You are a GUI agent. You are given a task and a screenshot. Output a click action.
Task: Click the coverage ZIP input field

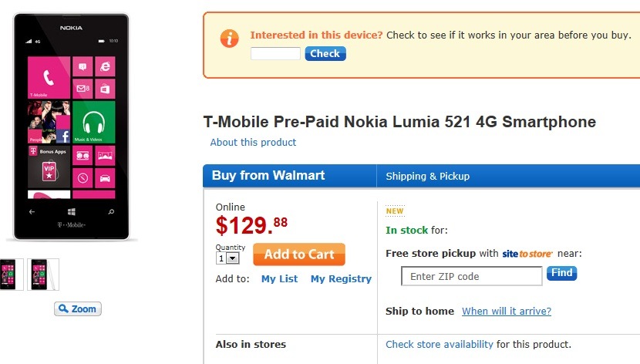point(275,54)
